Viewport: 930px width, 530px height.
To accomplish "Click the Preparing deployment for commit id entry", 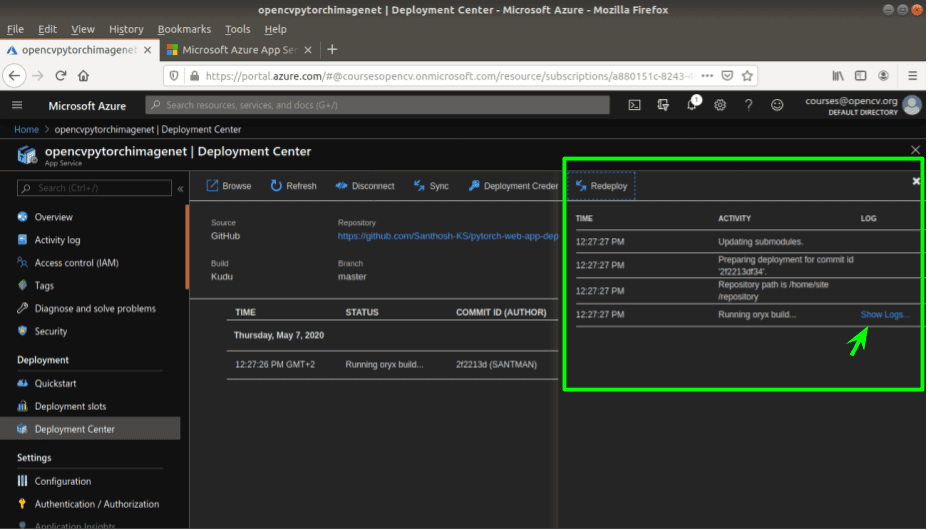I will (x=786, y=266).
